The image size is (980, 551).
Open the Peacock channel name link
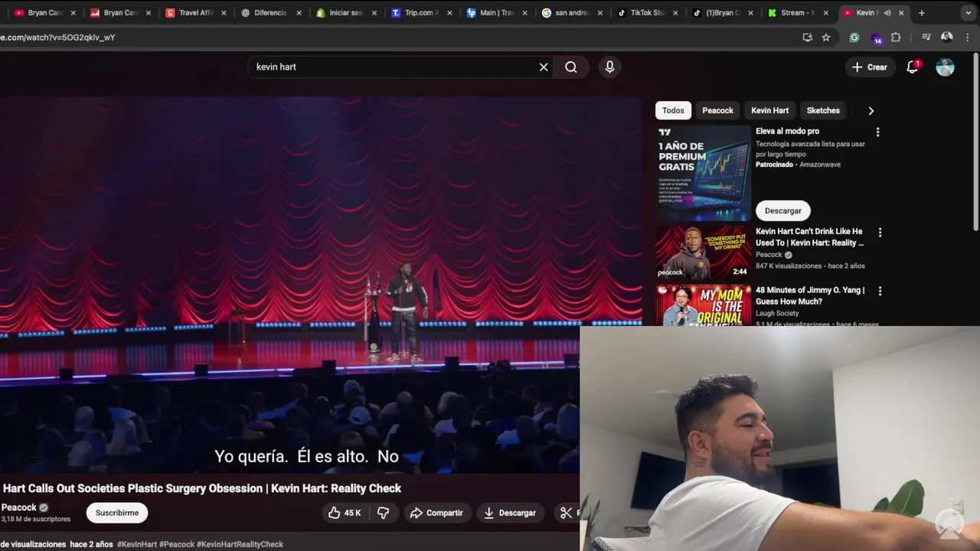19,507
